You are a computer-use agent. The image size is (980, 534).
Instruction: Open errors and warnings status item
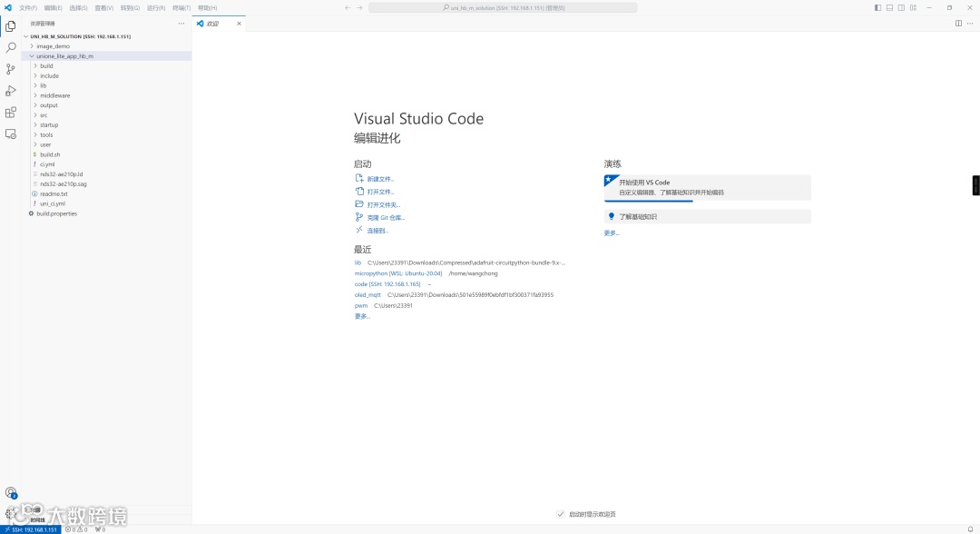(x=76, y=529)
